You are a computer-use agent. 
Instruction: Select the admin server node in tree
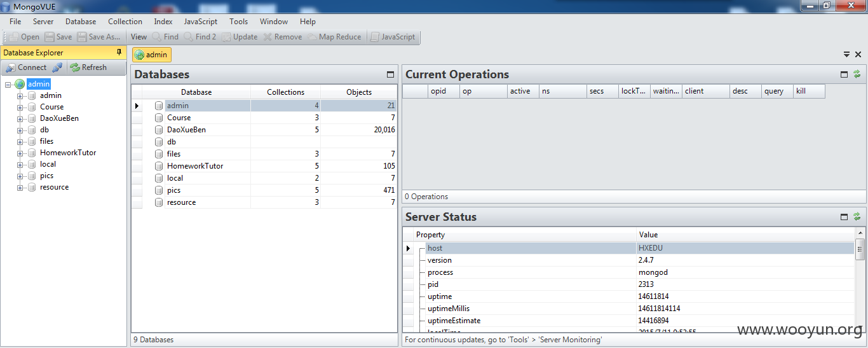[x=38, y=84]
